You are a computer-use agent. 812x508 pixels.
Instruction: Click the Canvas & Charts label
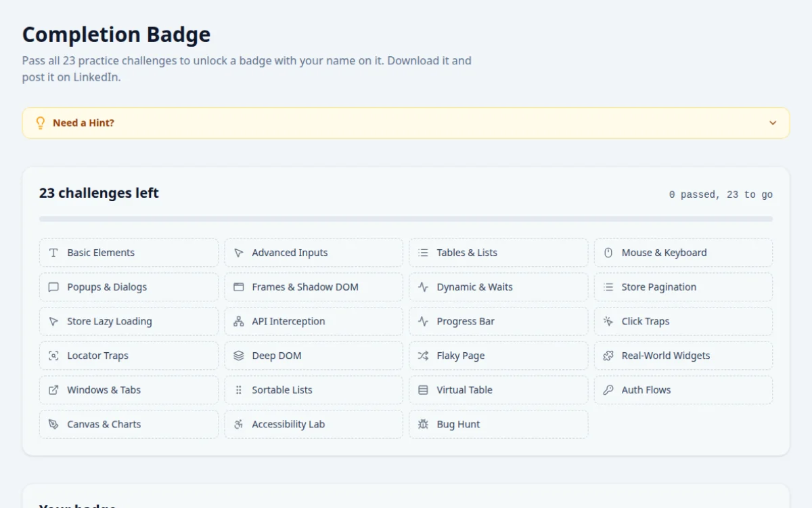(x=104, y=424)
